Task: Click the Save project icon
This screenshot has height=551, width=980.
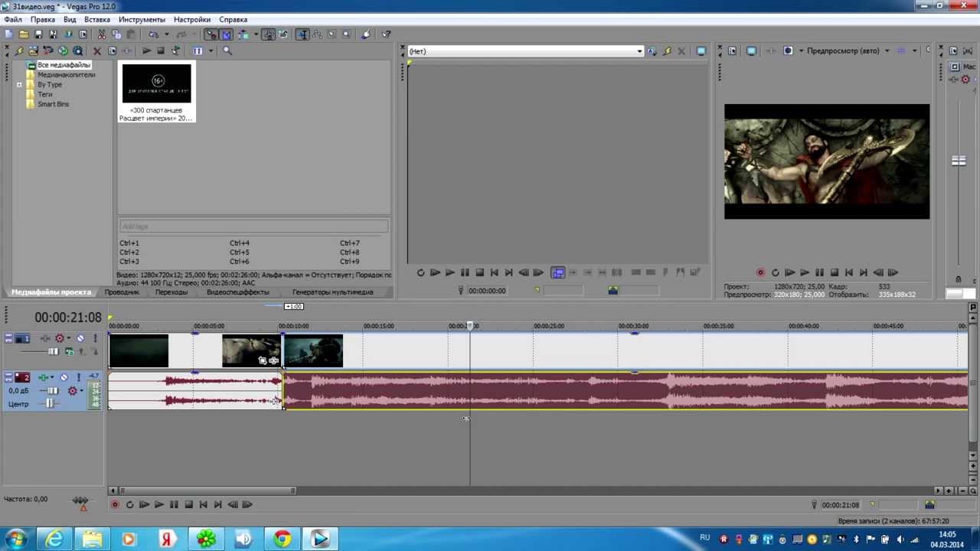Action: coord(38,34)
